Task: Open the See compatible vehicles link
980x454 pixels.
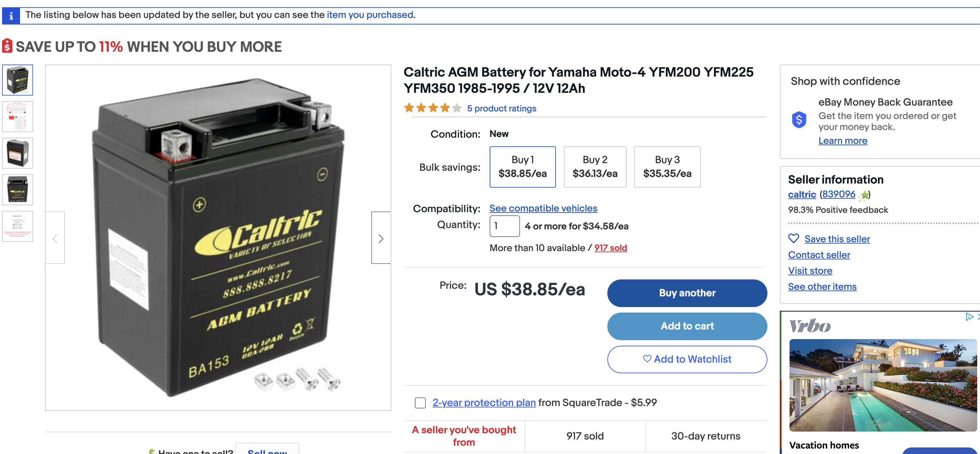Action: pyautogui.click(x=543, y=208)
